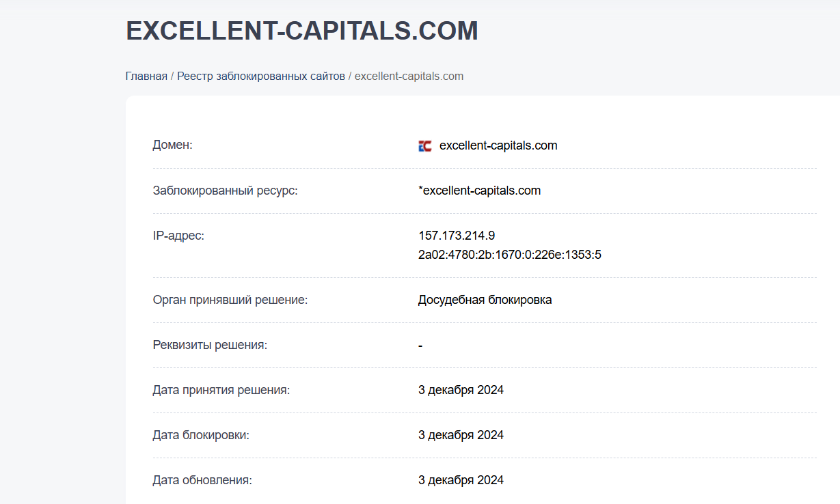This screenshot has width=840, height=504.
Task: Click the blocked resource *excellent-capitals.com
Action: (479, 190)
